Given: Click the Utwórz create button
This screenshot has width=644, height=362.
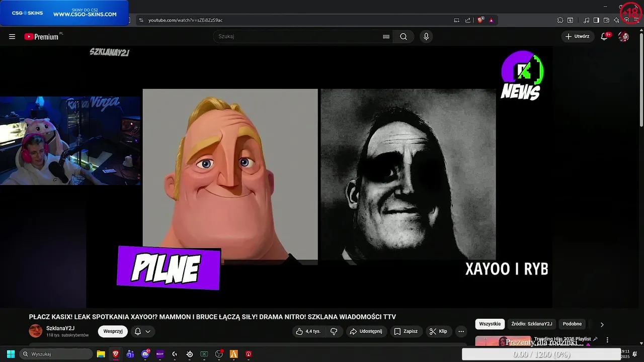Looking at the screenshot, I should [578, 37].
